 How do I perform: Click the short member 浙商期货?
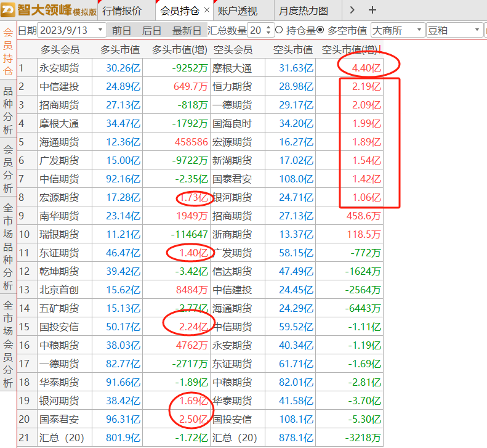click(232, 234)
